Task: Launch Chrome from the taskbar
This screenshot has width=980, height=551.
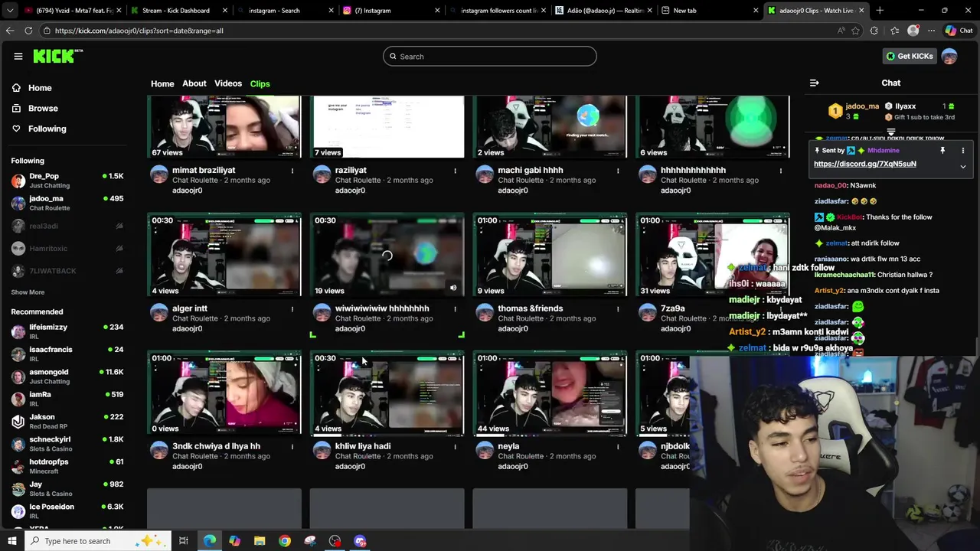Action: click(285, 541)
